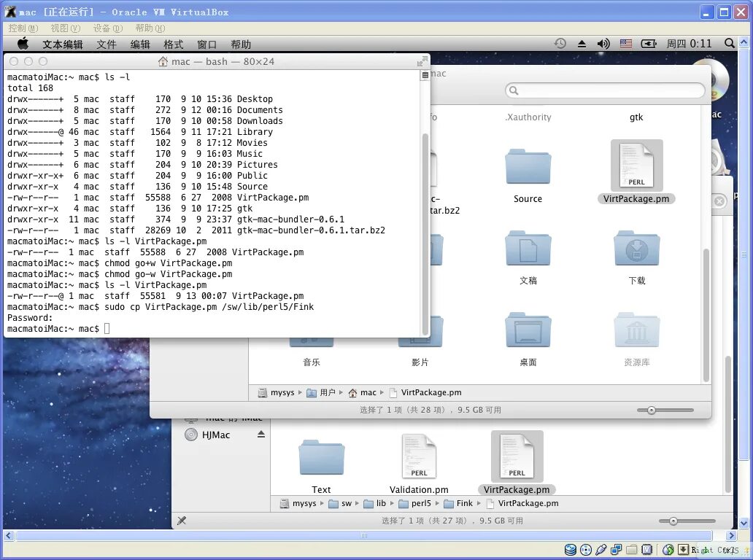753x560 pixels.
Task: Click Fink in the lower Finder path bar
Action: coord(459,503)
